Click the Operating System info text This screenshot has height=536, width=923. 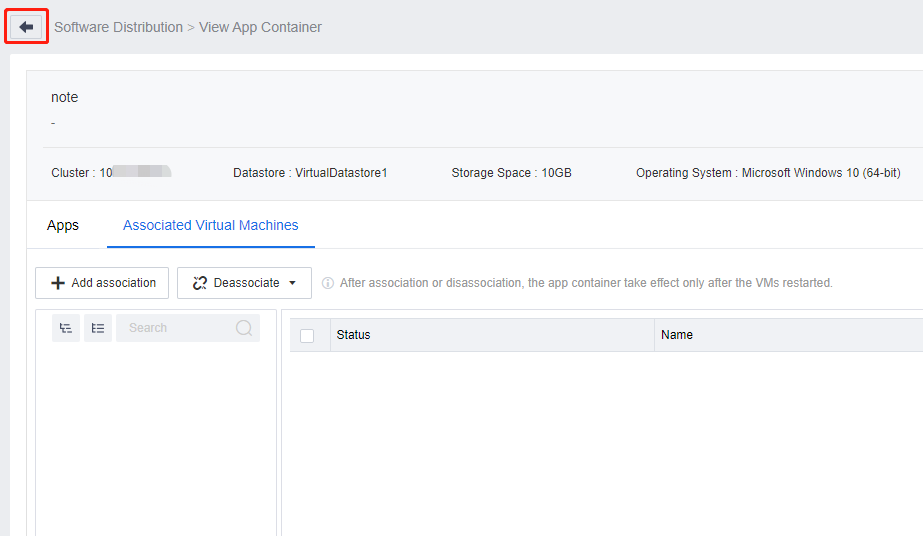click(x=767, y=173)
